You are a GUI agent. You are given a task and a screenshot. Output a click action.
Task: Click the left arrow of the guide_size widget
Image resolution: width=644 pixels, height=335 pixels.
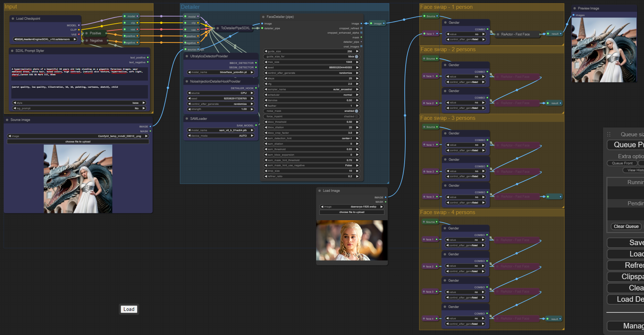click(266, 51)
